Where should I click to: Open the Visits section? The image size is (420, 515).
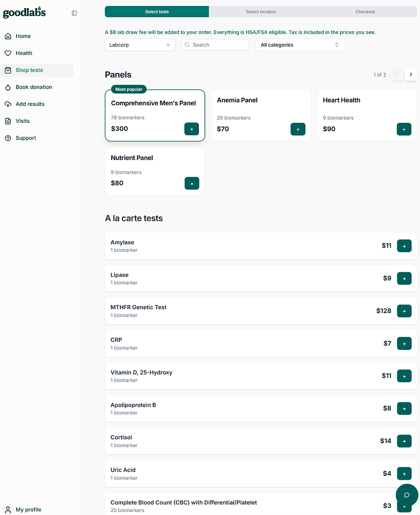click(23, 121)
